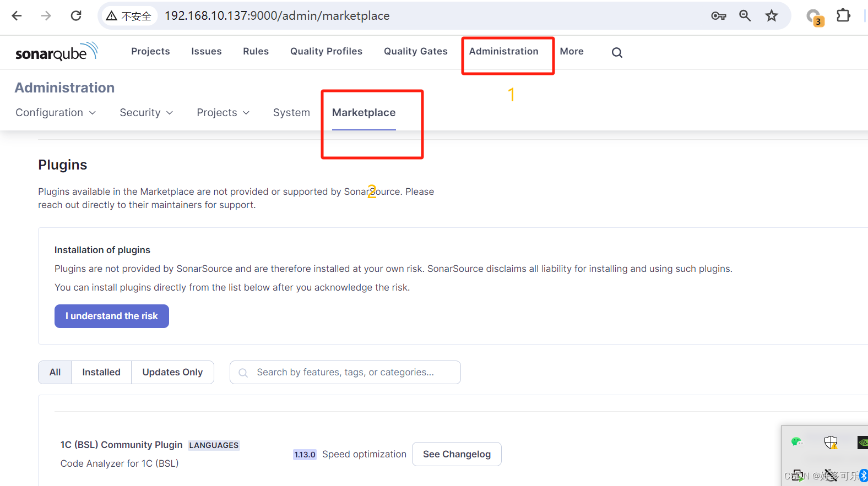The height and width of the screenshot is (486, 868).
Task: Open the More menu
Action: coord(572,51)
